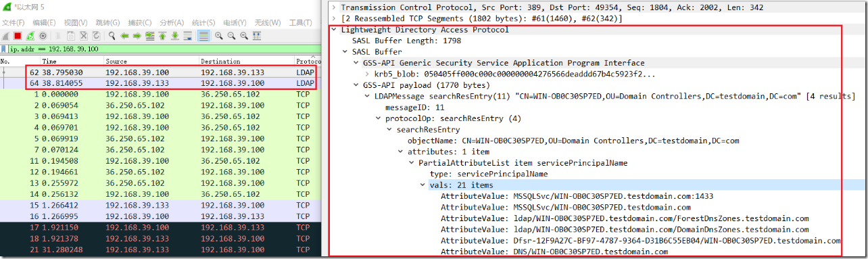Collapse LDAPMessage searchResEntry(11) node
This screenshot has width=868, height=259.
pyautogui.click(x=366, y=96)
